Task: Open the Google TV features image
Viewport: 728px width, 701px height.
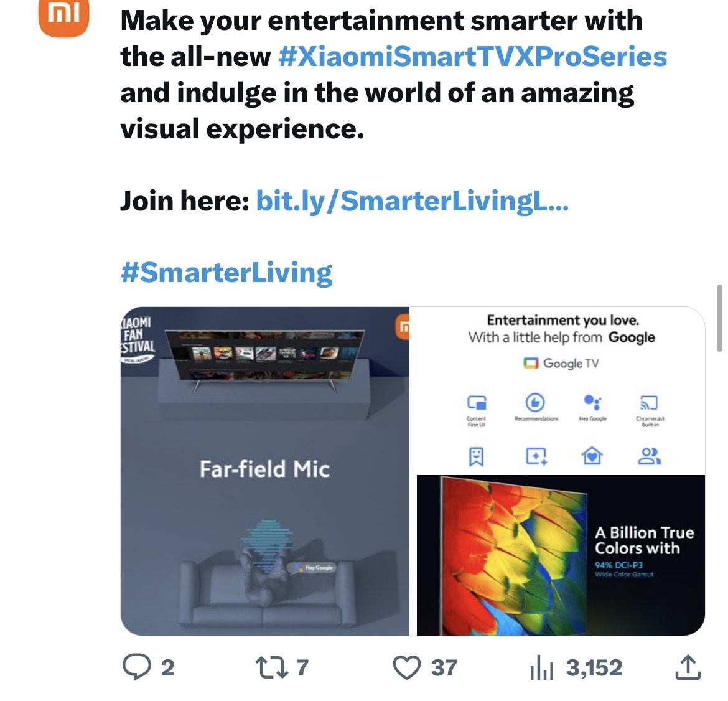Action: pos(560,390)
